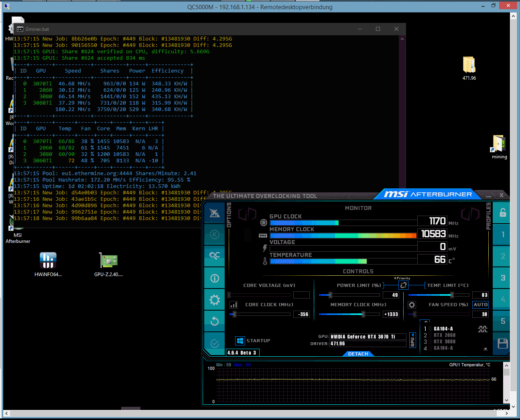The width and height of the screenshot is (520, 420).
Task: Click the OPTIONS side label
Action: pos(229,215)
